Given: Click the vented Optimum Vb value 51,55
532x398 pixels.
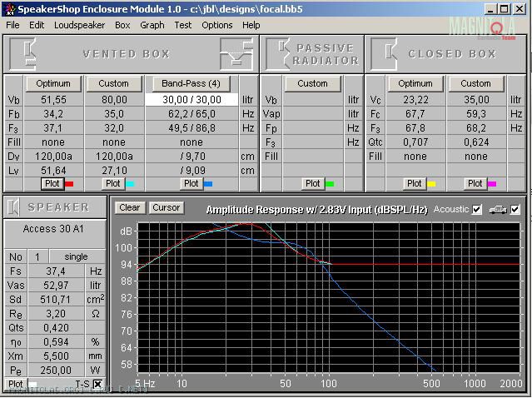Looking at the screenshot, I should (53, 100).
